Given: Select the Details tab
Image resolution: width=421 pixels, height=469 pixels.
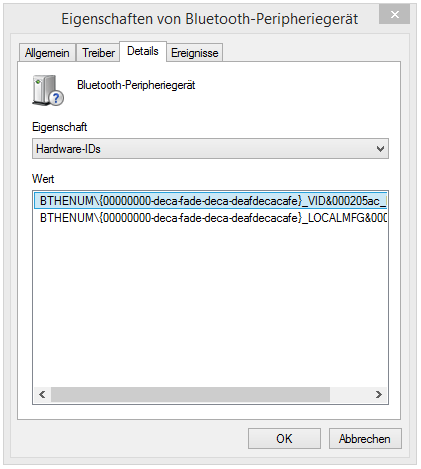Looking at the screenshot, I should tap(143, 51).
